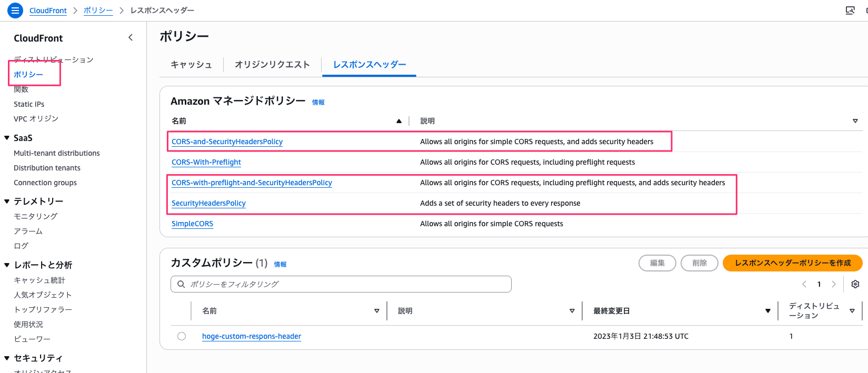The height and width of the screenshot is (373, 868).
Task: Open the SimpleCORS managed policy link
Action: coord(192,224)
